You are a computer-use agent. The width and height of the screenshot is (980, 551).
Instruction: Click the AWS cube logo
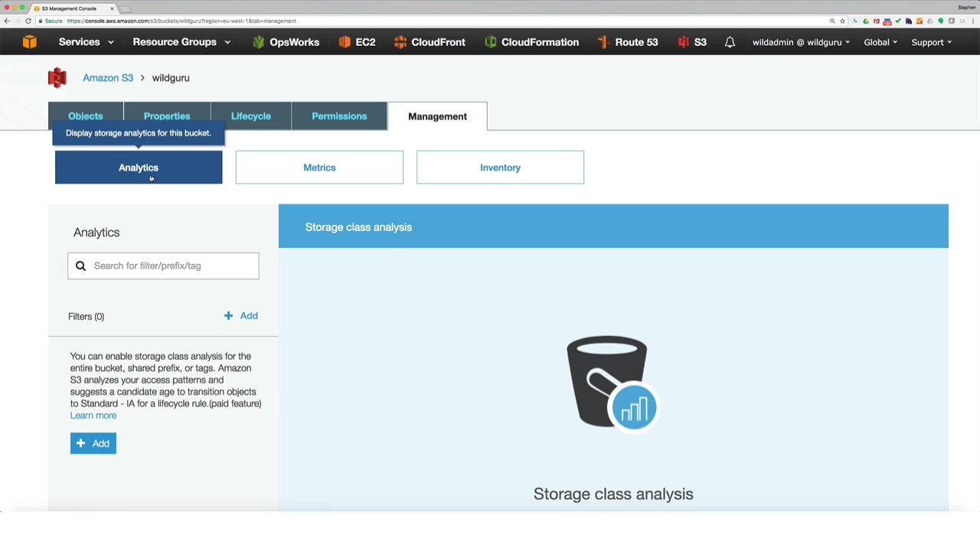(x=29, y=42)
